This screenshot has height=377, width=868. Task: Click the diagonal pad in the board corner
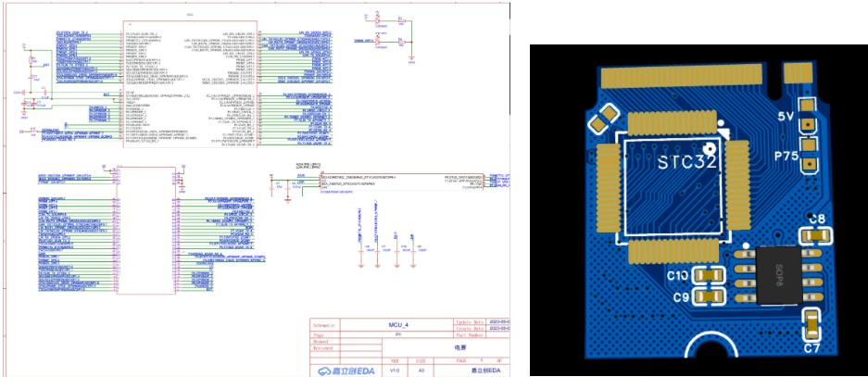603,120
